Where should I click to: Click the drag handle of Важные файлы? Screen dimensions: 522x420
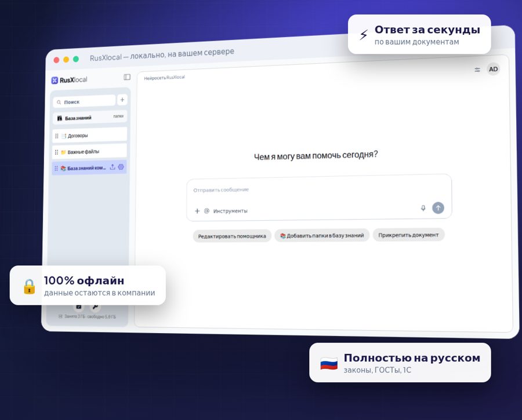56,152
